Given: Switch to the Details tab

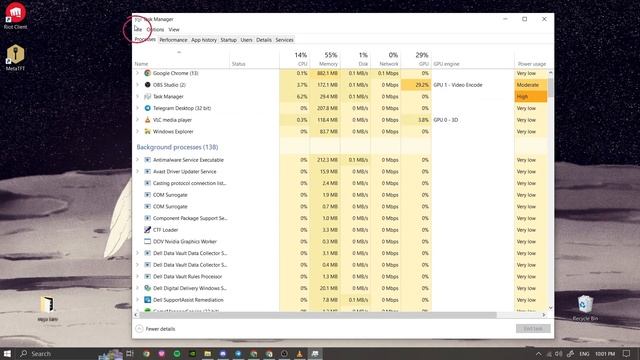Looking at the screenshot, I should (x=264, y=40).
